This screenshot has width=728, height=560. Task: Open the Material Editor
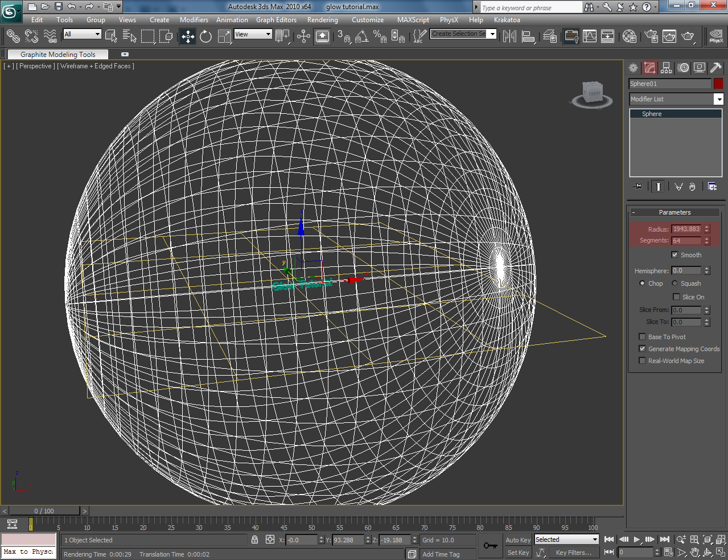(629, 36)
